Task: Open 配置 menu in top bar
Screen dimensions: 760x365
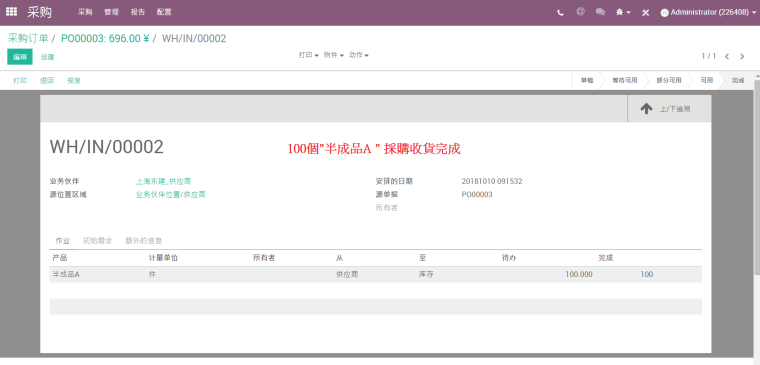Action: [164, 12]
